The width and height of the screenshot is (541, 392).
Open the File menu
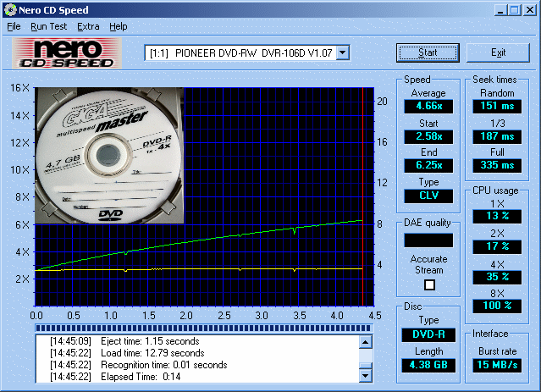[14, 26]
